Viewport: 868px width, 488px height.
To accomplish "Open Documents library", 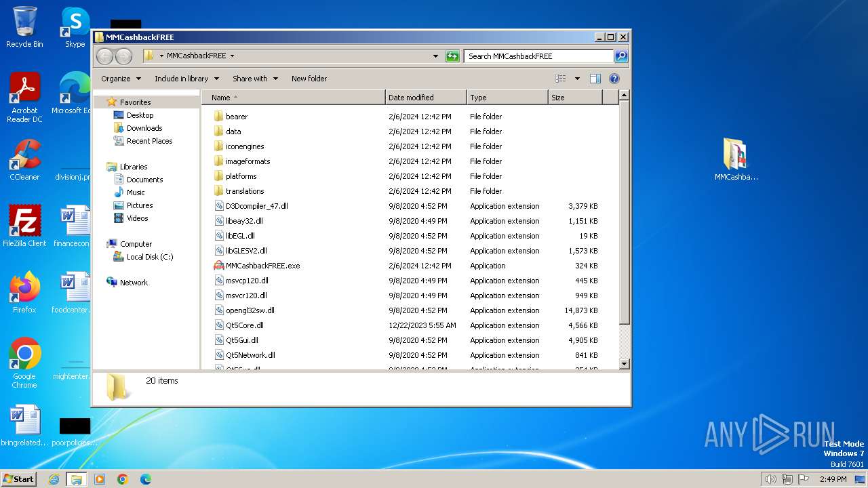I will click(x=144, y=180).
